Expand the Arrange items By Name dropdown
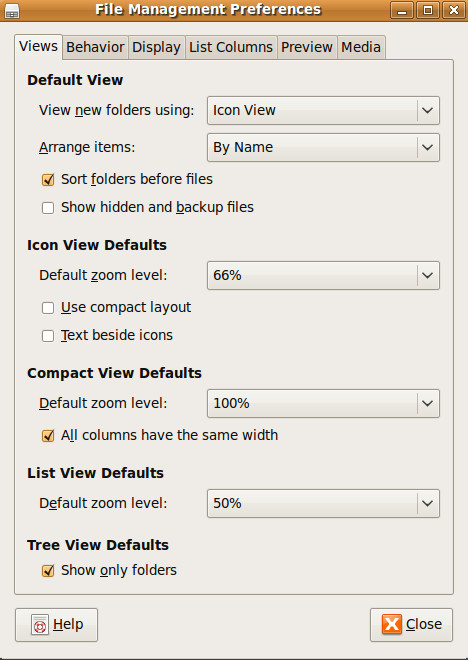Image resolution: width=468 pixels, height=660 pixels. coord(323,147)
